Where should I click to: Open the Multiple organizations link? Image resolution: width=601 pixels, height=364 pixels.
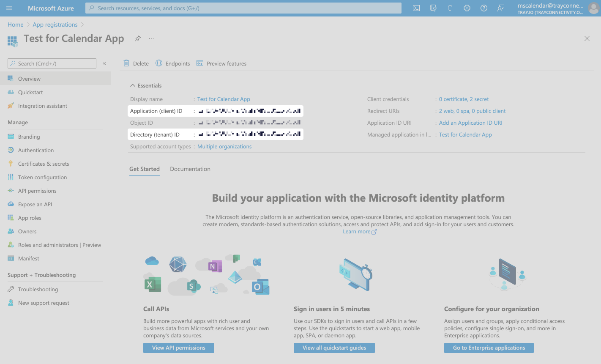[224, 146]
